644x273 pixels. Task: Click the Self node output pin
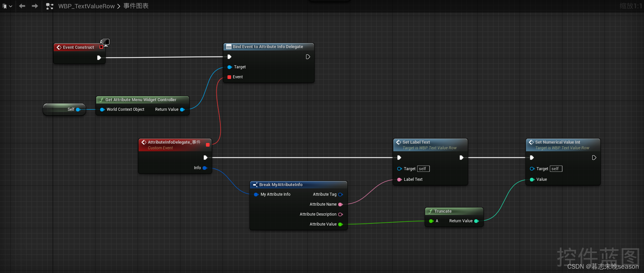tap(78, 109)
